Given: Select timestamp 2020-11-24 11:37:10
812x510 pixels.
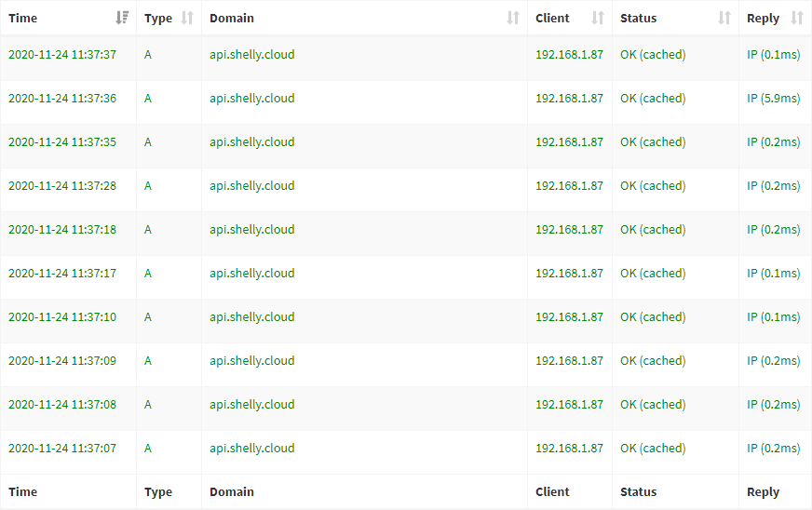Looking at the screenshot, I should tap(62, 316).
